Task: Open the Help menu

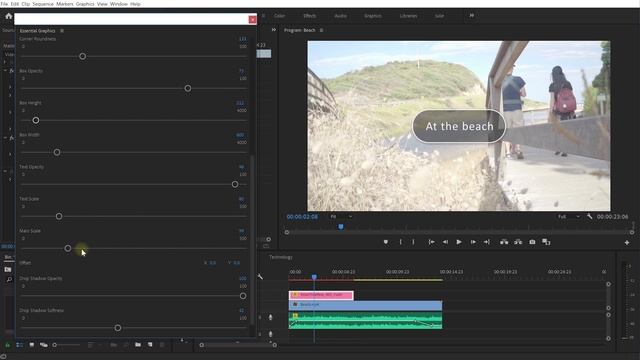Action: coord(135,4)
